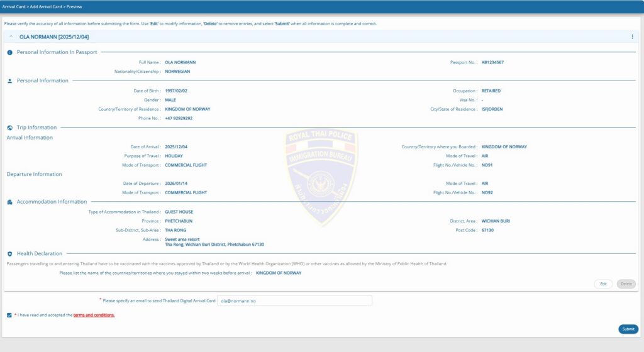644x352 pixels.
Task: Navigate to Add Arrival Card breadcrumb
Action: [x=47, y=7]
